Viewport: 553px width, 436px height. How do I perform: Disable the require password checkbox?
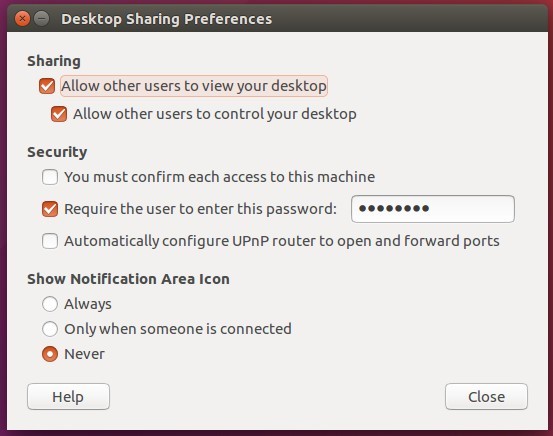click(x=50, y=209)
